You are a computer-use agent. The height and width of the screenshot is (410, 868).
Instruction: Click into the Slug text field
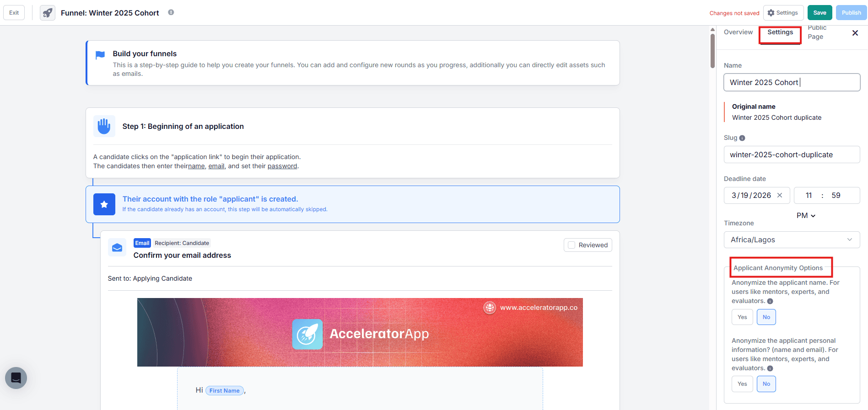pyautogui.click(x=791, y=154)
